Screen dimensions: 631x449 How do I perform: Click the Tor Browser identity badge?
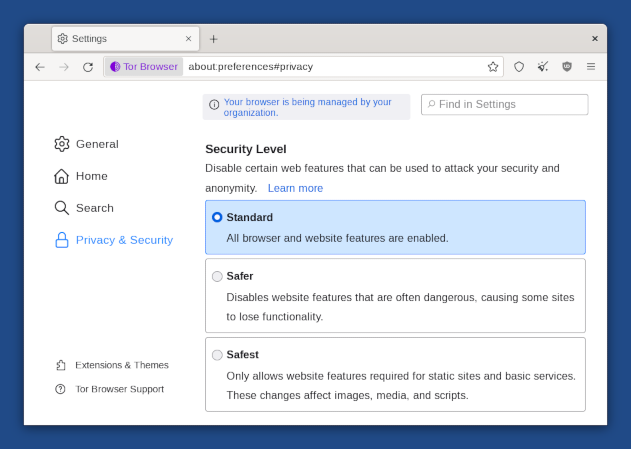point(144,67)
